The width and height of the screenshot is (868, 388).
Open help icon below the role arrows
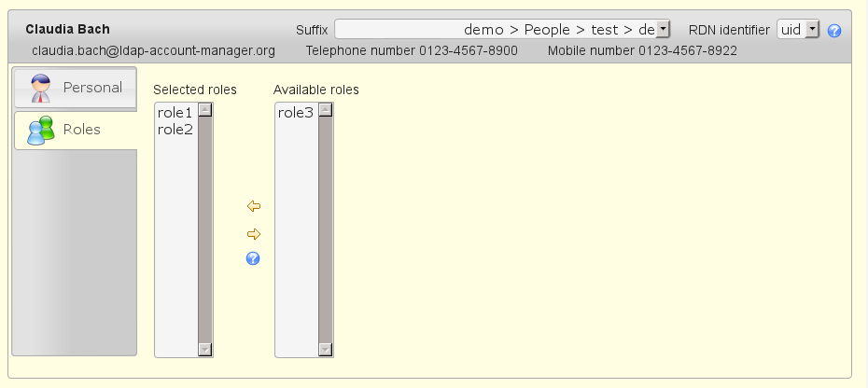[253, 258]
